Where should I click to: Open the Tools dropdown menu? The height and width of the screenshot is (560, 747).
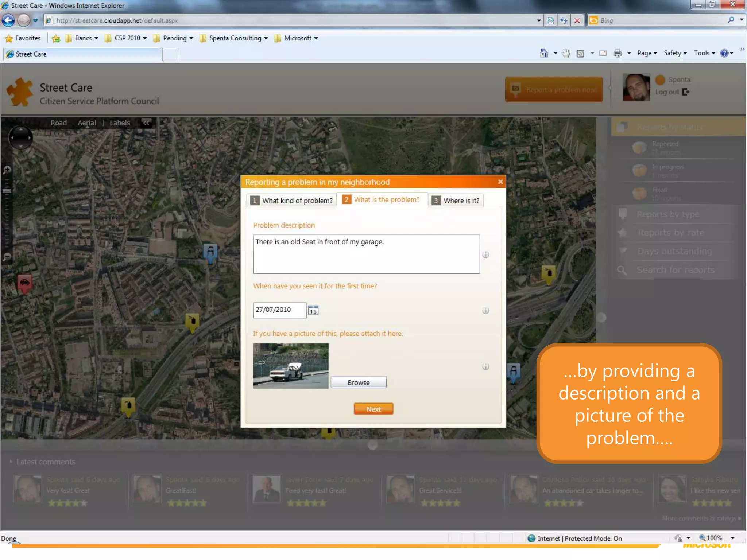coord(704,53)
